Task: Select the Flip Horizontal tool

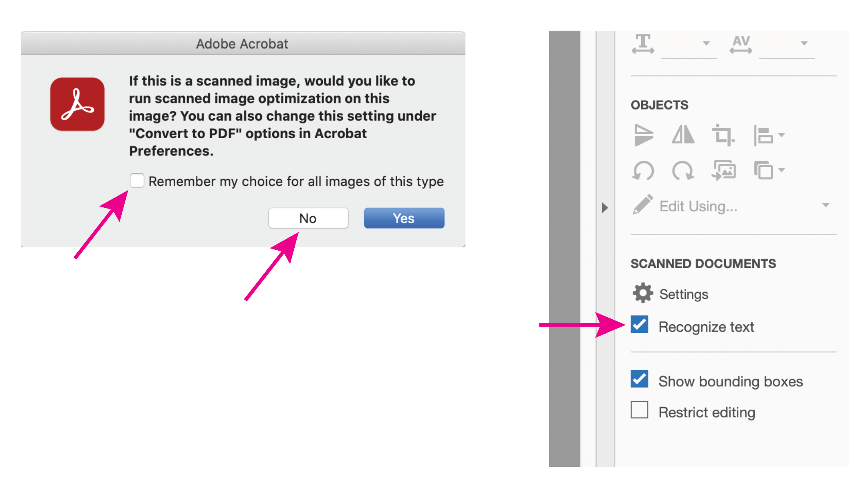Action: [683, 135]
